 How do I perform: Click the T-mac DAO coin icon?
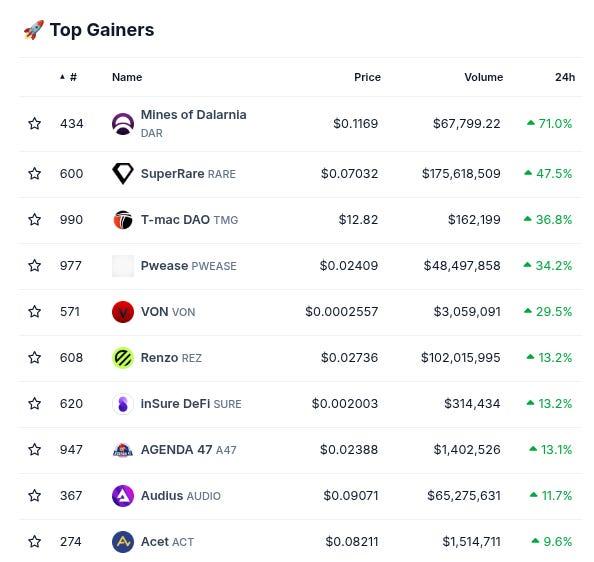pyautogui.click(x=123, y=220)
